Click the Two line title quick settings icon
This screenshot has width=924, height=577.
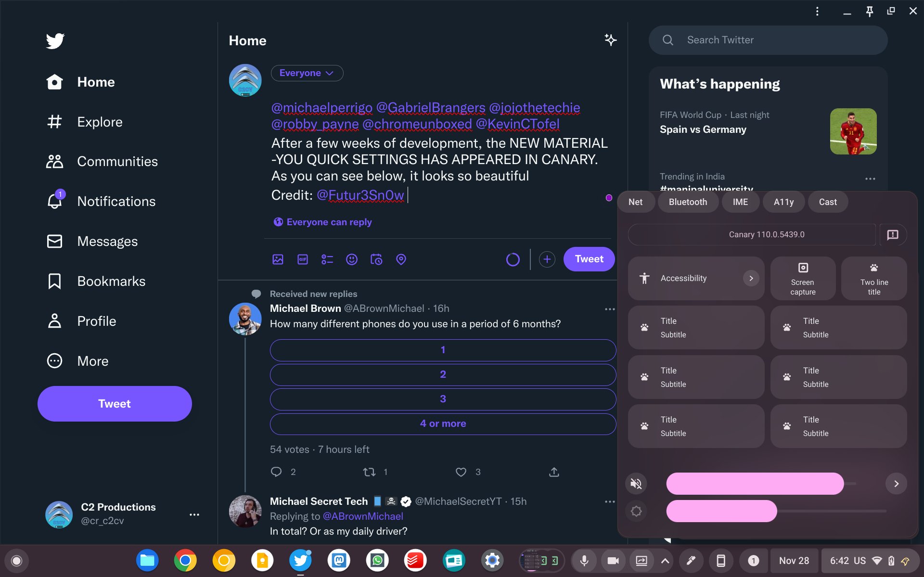[874, 278]
